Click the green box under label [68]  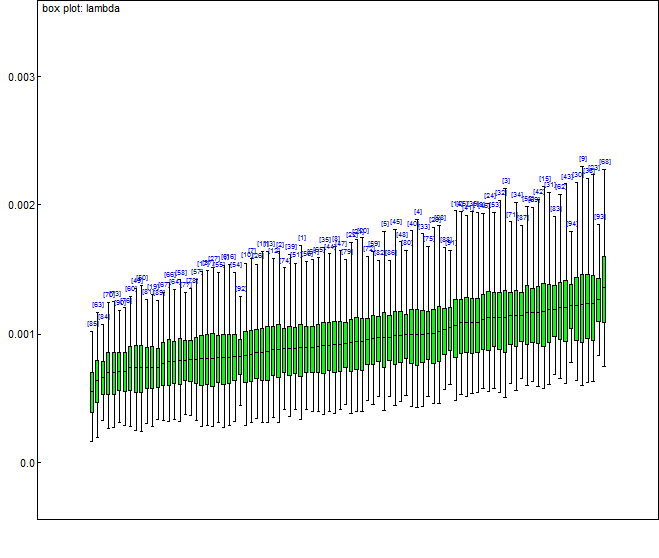tap(604, 290)
